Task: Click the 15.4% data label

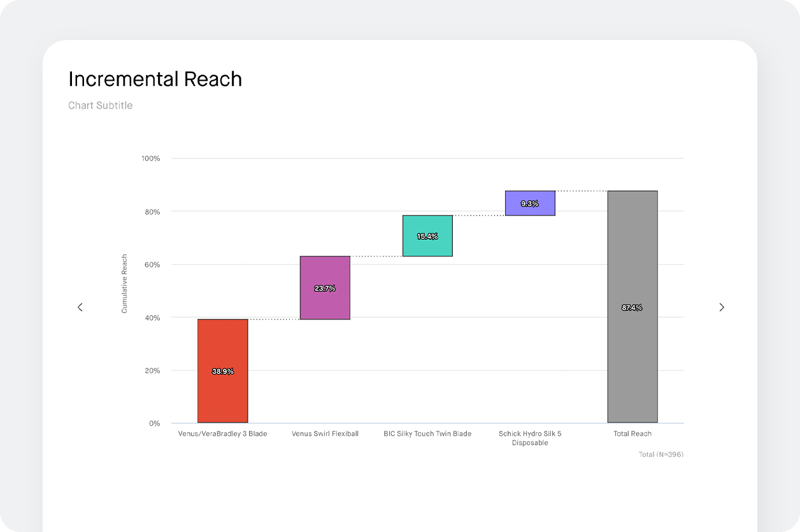Action: pyautogui.click(x=427, y=236)
